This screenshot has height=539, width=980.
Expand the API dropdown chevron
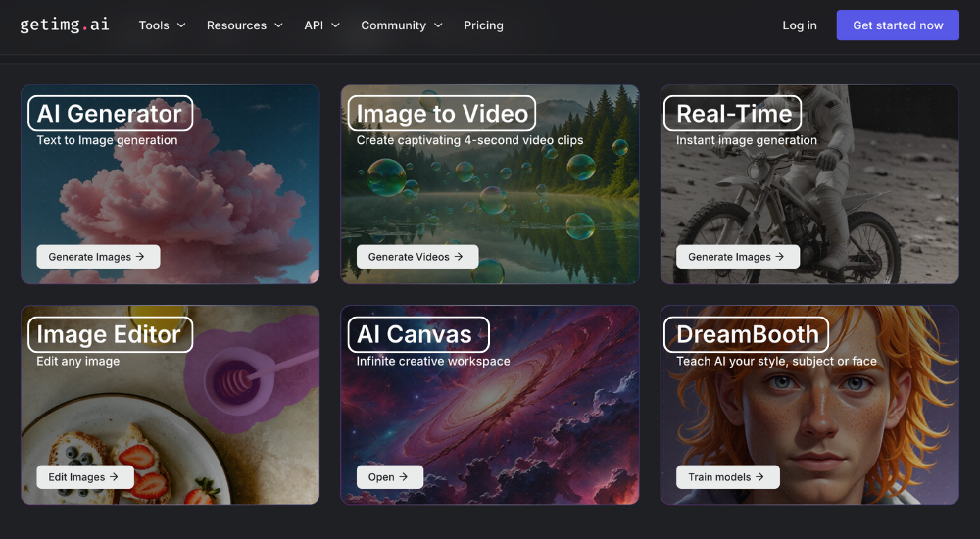point(335,25)
